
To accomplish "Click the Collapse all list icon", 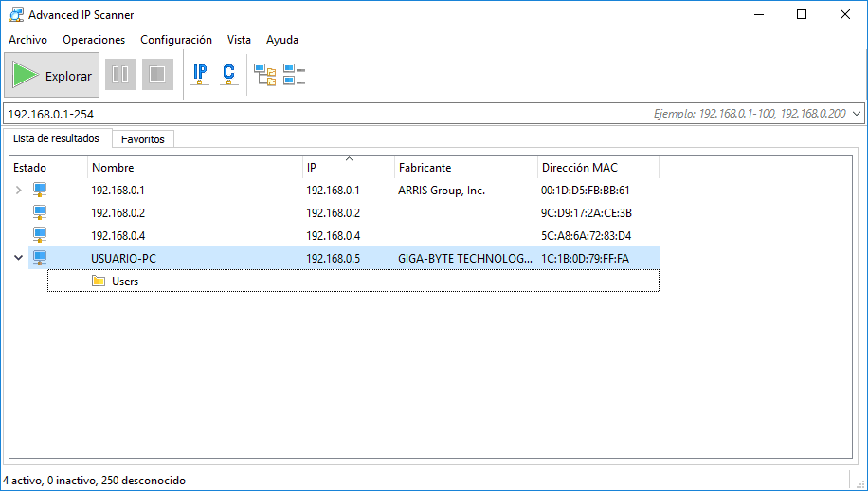I will [x=295, y=74].
